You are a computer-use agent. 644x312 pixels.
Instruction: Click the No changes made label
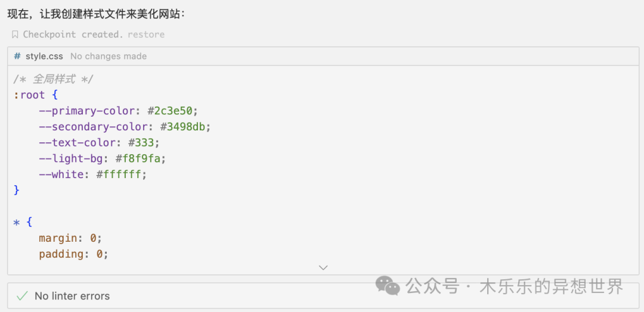point(109,56)
